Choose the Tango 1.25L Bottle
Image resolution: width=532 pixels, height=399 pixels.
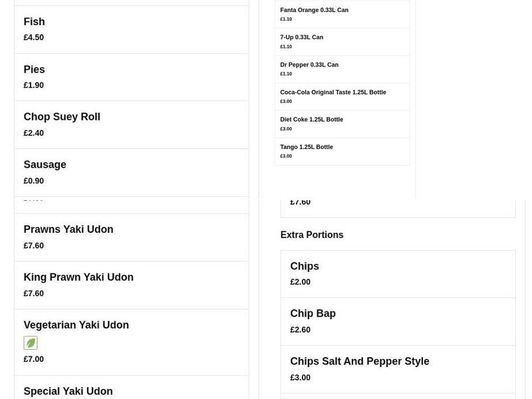(342, 151)
